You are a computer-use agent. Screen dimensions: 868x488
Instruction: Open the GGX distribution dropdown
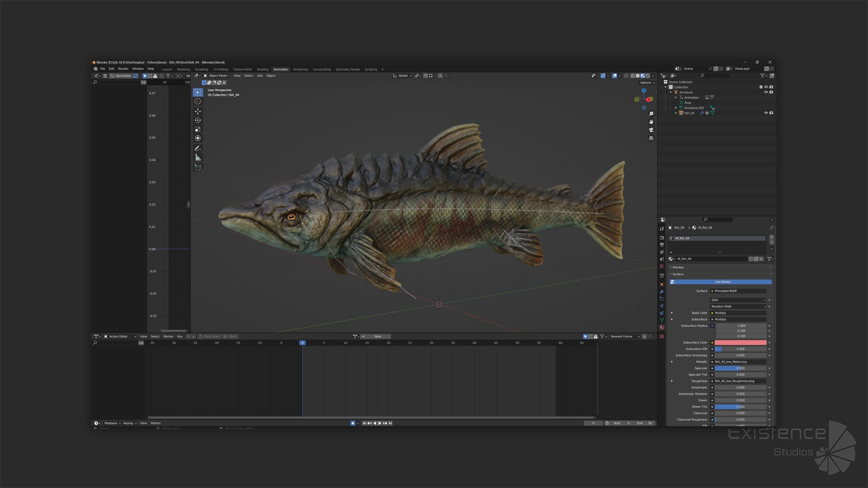738,300
